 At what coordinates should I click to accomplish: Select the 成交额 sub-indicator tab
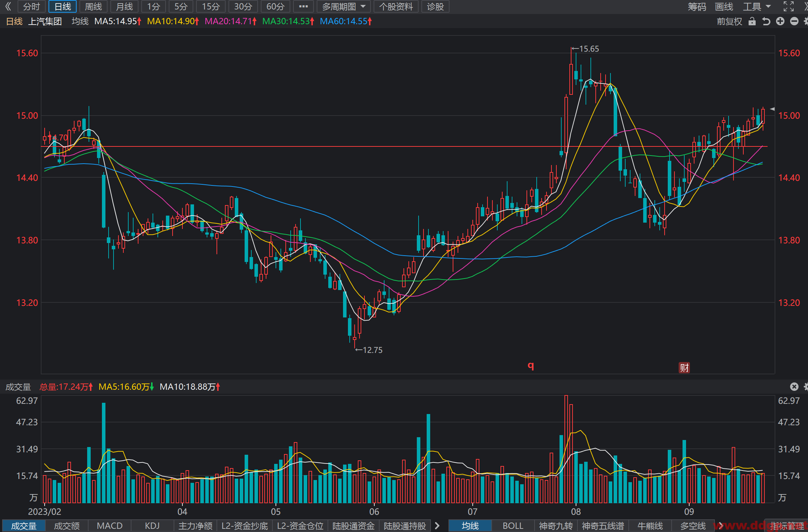click(67, 526)
